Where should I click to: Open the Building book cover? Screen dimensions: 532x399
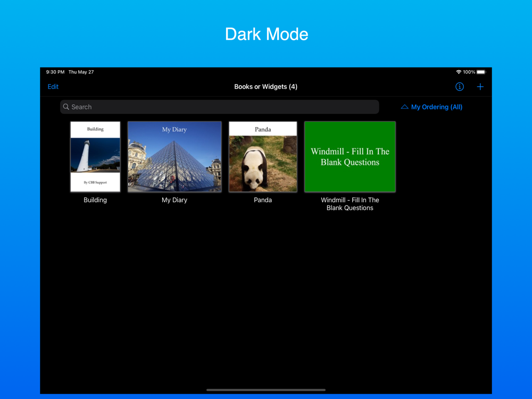click(95, 157)
